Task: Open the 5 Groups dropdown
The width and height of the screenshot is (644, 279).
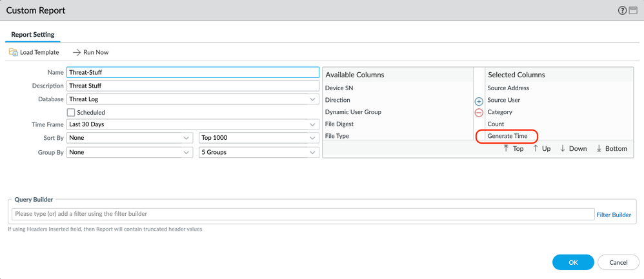Action: (x=258, y=153)
